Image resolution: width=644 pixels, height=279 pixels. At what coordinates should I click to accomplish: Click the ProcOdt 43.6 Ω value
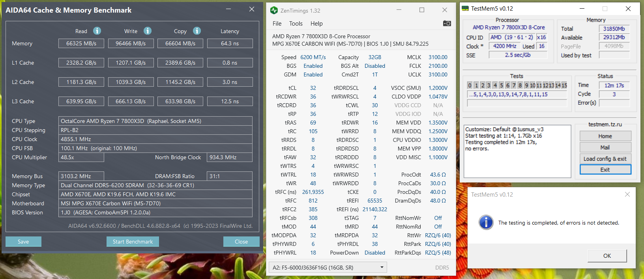[x=438, y=175]
